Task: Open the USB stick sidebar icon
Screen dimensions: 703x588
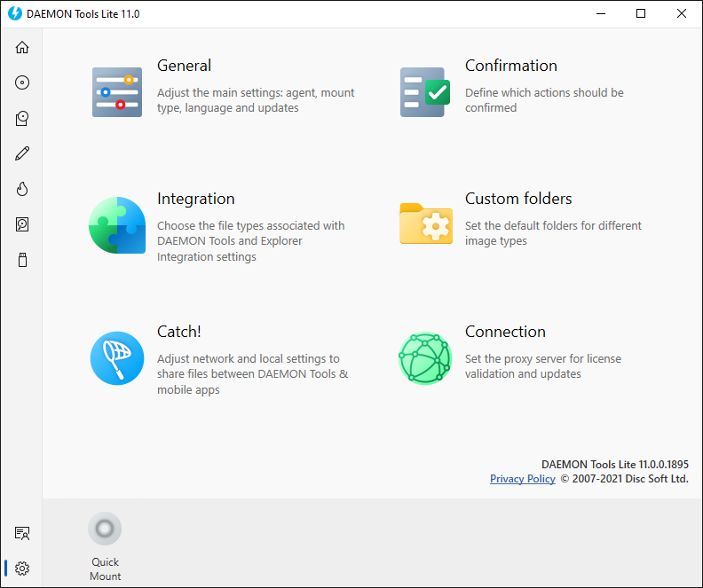Action: coord(22,260)
